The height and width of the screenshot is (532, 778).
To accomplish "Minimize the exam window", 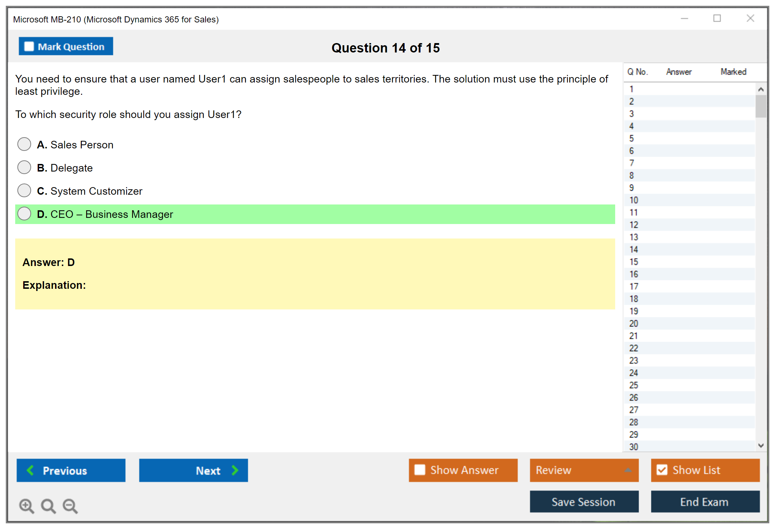I will [x=684, y=18].
